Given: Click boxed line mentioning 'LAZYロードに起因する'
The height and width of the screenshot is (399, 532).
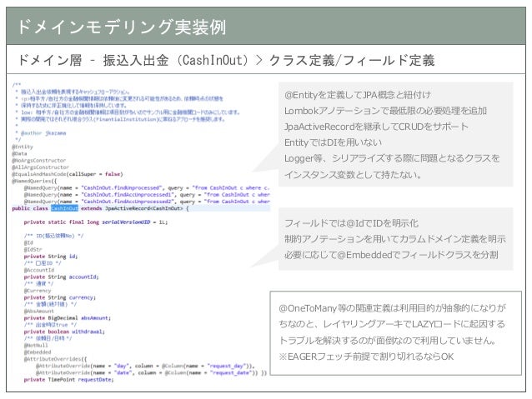Looking at the screenshot, I should coord(392,324).
